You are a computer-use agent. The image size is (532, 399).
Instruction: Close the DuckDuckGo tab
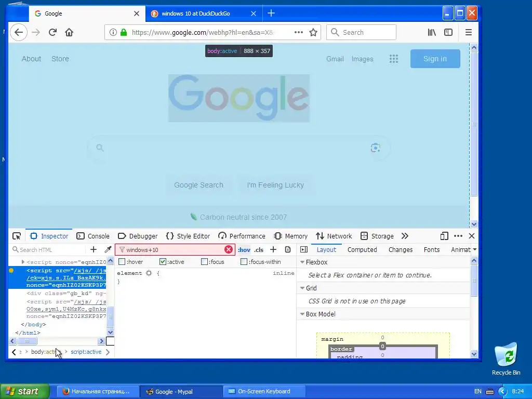pyautogui.click(x=254, y=14)
